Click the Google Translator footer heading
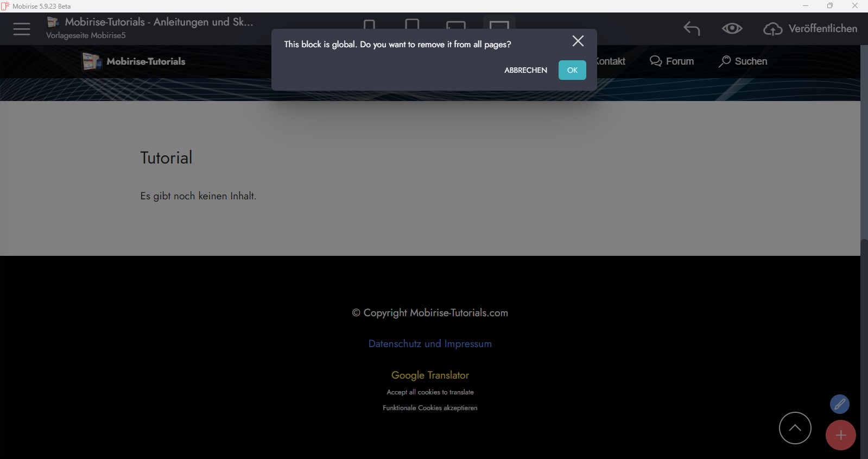 tap(430, 375)
